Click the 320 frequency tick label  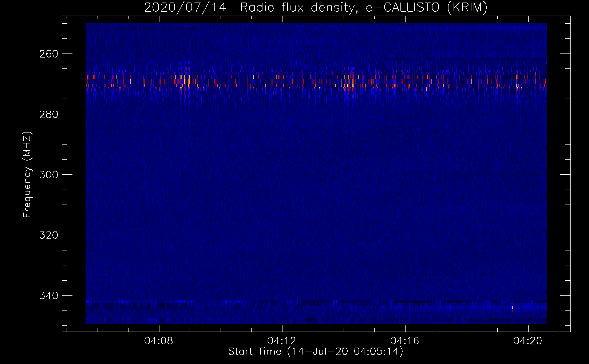(48, 235)
